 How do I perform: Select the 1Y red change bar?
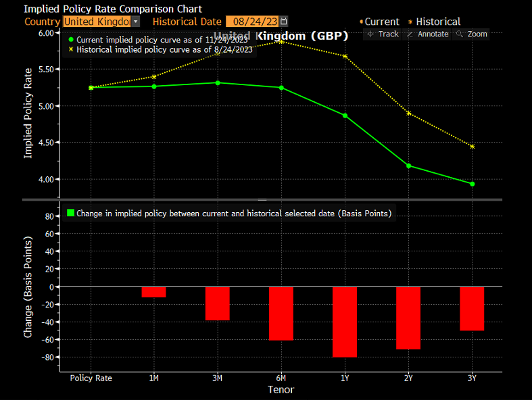point(344,322)
